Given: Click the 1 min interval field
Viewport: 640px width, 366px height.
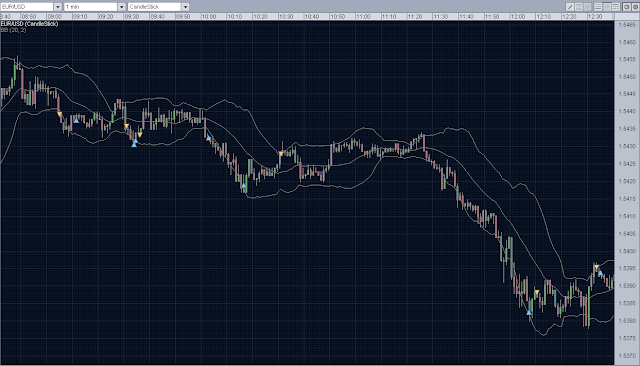Looking at the screenshot, I should (91, 7).
